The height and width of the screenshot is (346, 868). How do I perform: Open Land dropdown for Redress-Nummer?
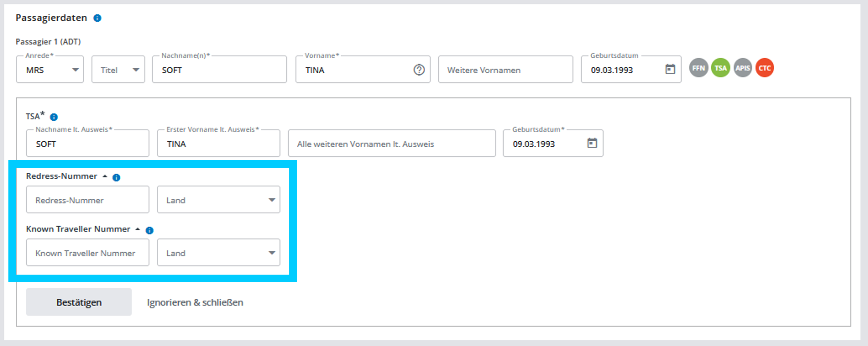tap(218, 200)
